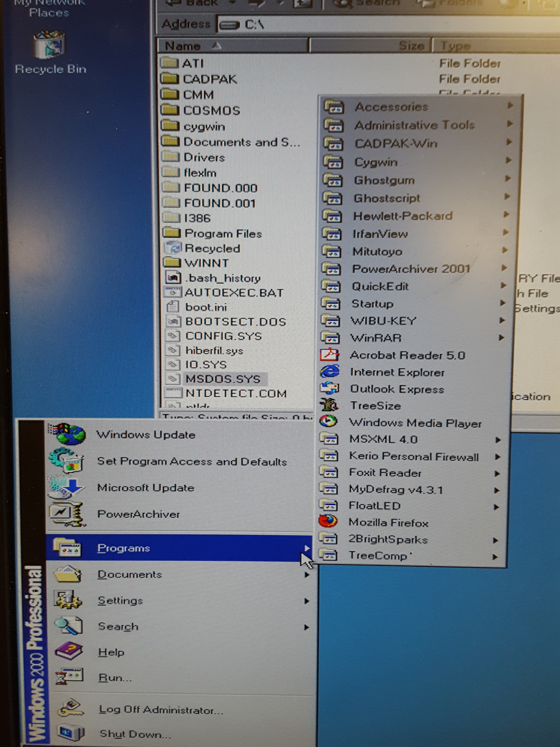This screenshot has height=747, width=560.
Task: Click the Log Off key icon
Action: pos(70,708)
